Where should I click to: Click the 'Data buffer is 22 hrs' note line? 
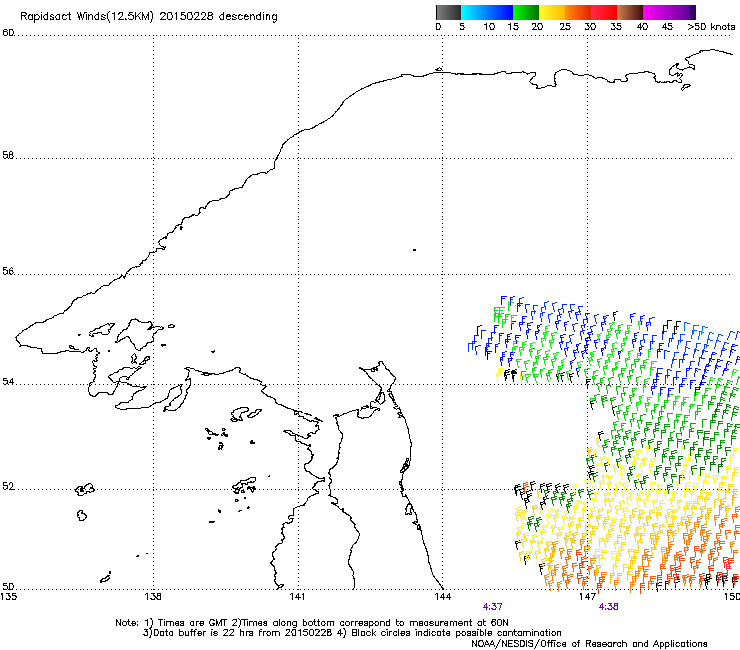click(352, 633)
